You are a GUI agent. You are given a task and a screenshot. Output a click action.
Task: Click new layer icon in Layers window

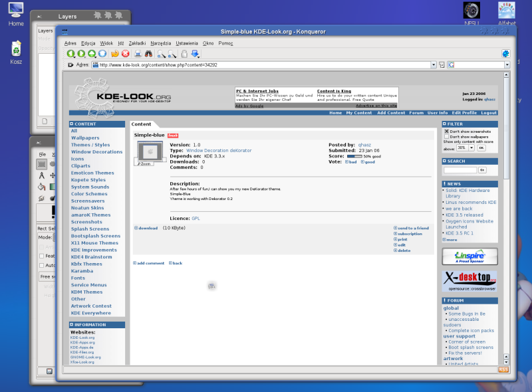coord(45,121)
